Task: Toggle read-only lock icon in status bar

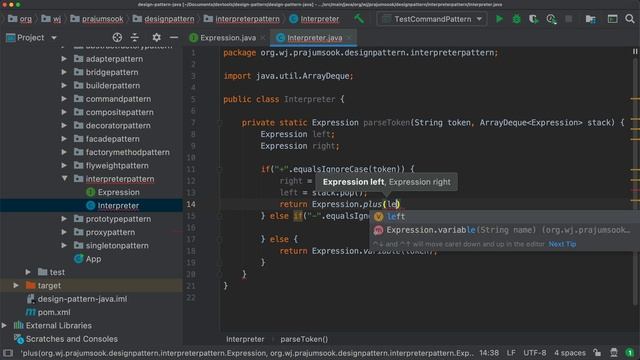Action: [597, 353]
